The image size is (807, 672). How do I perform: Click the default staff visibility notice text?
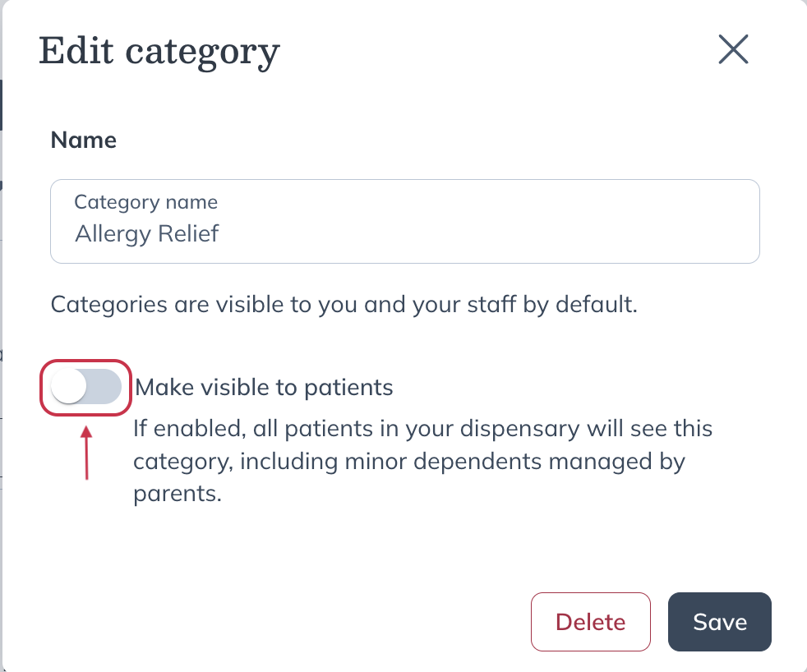click(x=344, y=305)
